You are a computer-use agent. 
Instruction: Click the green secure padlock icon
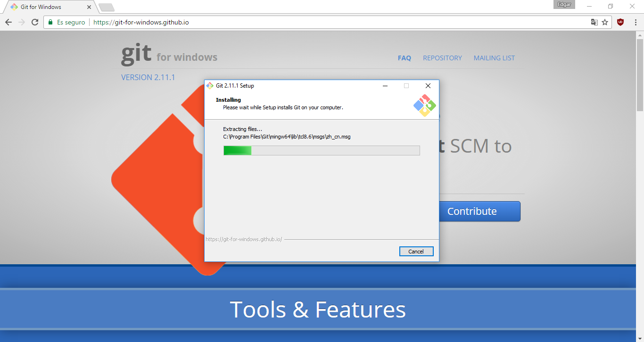click(x=50, y=22)
